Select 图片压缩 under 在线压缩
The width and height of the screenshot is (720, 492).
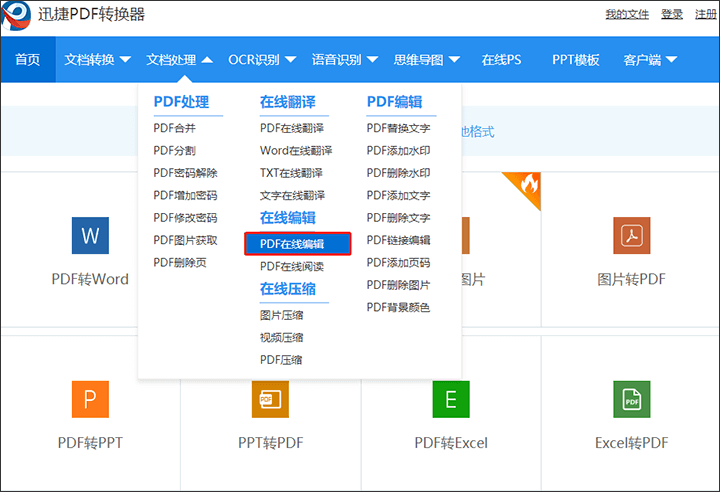281,316
